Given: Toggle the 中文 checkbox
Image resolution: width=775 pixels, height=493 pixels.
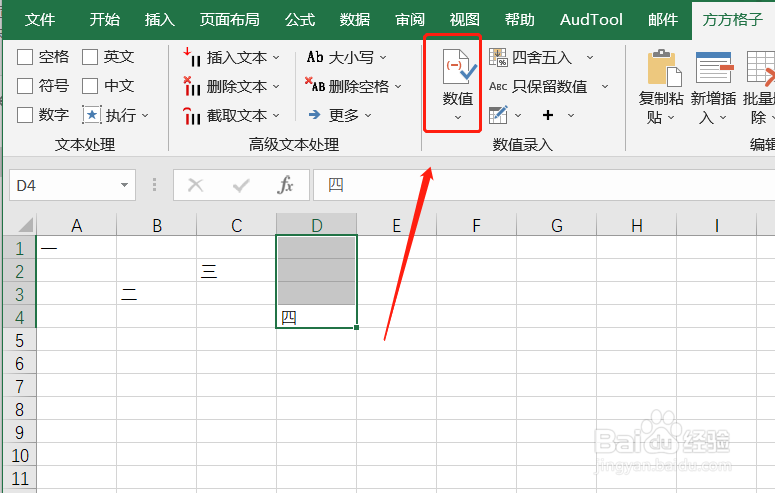Looking at the screenshot, I should click(x=90, y=86).
